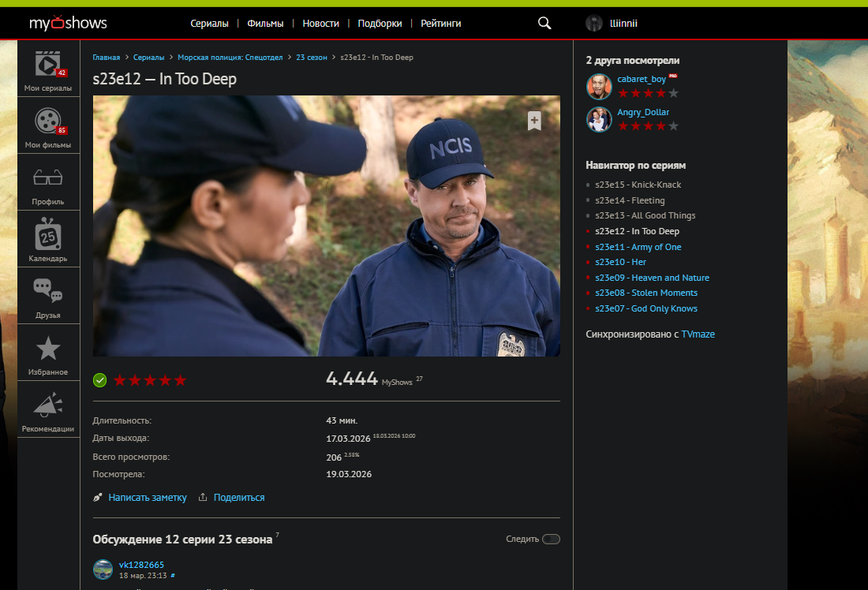The width and height of the screenshot is (868, 590).
Task: Open My Series sidebar icon
Action: [x=48, y=64]
